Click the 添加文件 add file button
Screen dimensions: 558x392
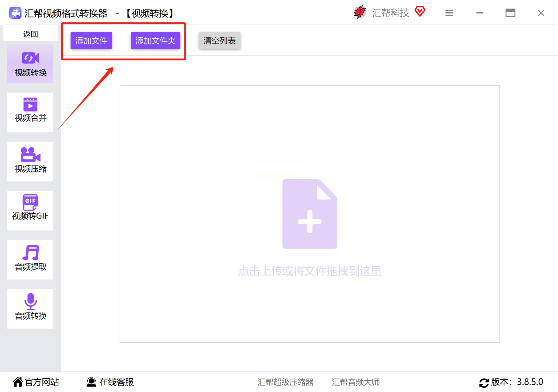91,40
